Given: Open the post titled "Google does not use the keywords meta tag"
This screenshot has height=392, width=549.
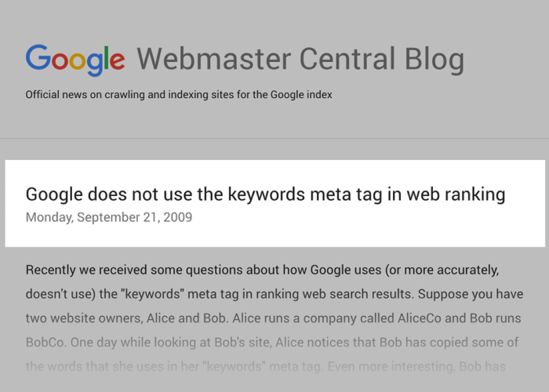Looking at the screenshot, I should click(x=265, y=194).
